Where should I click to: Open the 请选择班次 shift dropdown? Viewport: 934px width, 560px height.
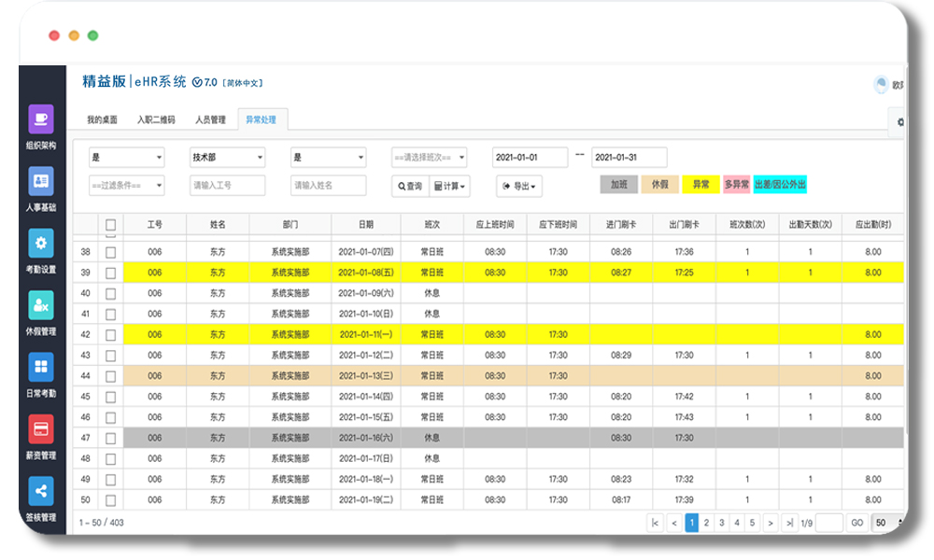pyautogui.click(x=429, y=158)
